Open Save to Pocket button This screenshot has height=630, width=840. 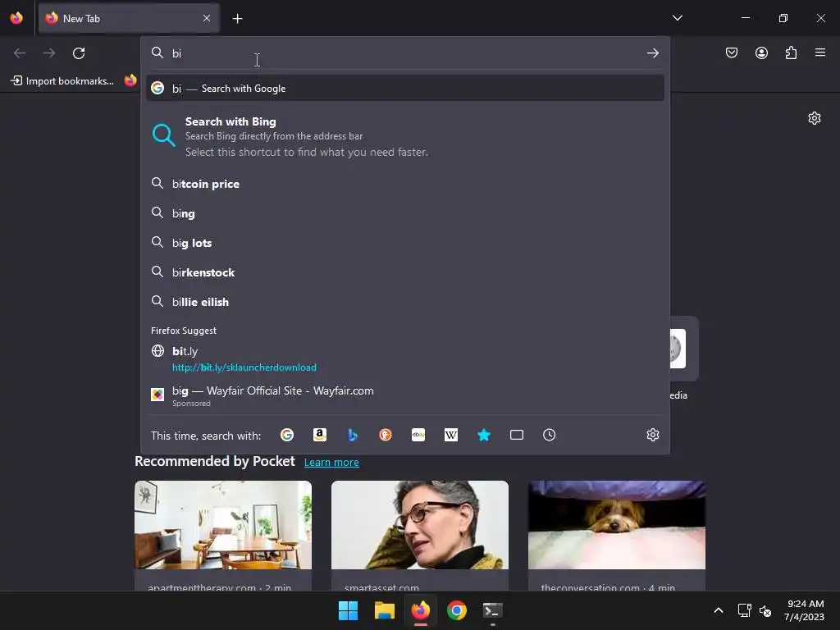pos(732,52)
